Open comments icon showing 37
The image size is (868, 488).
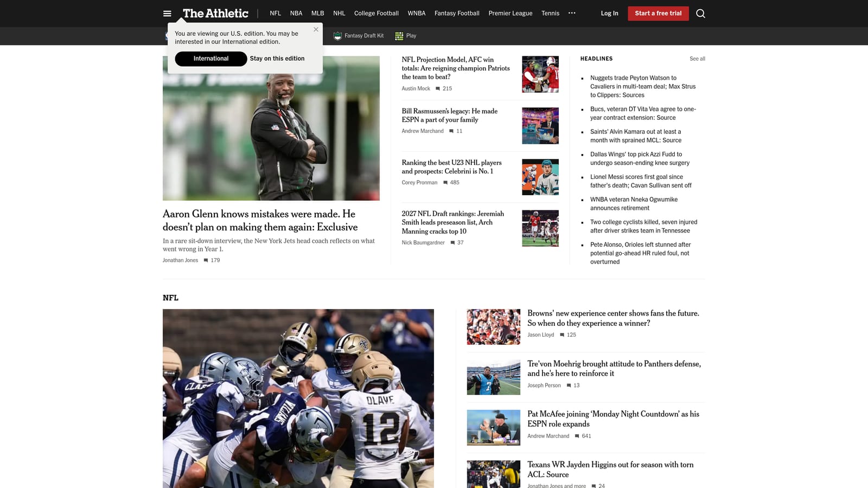tap(452, 243)
